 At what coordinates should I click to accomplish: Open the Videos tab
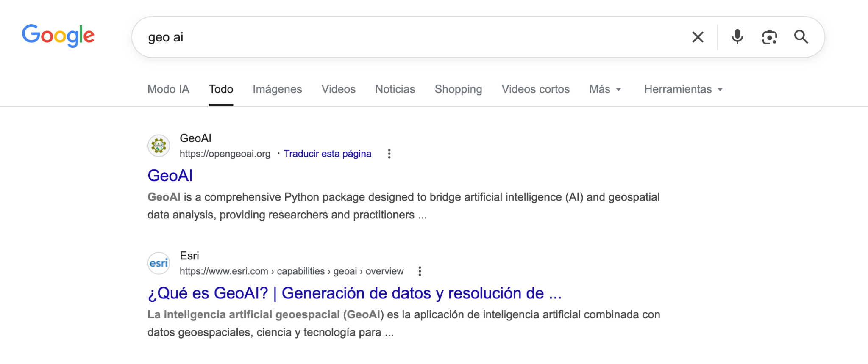338,89
